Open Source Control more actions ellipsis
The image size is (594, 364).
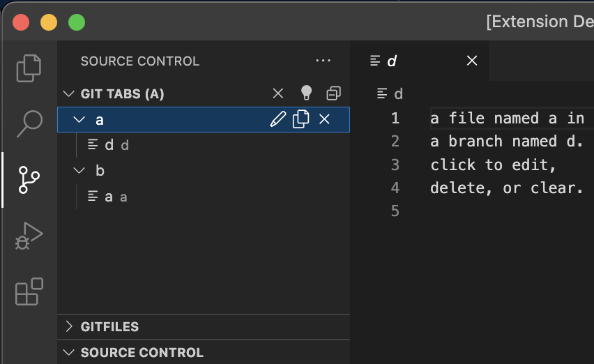point(323,61)
